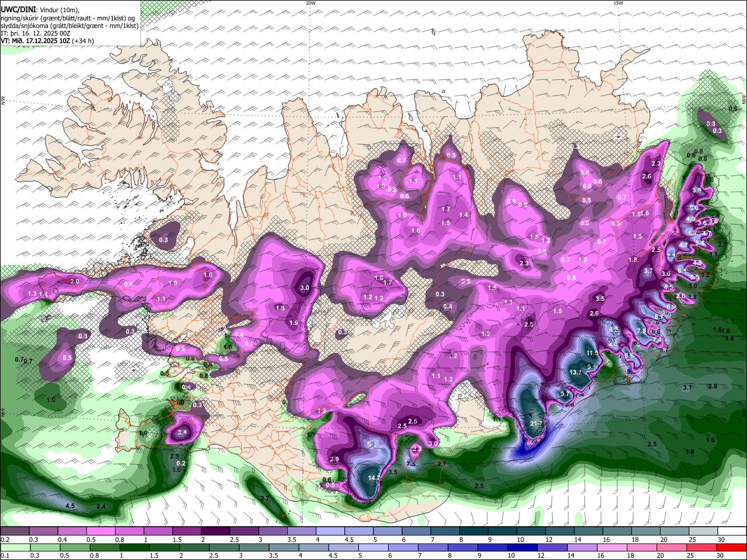Click the 3.7 value in the east
Screen dimensions: 747x560
point(648,271)
